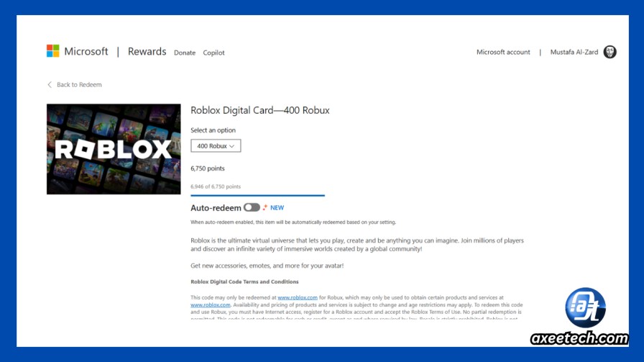Go back to Redeem page
The height and width of the screenshot is (362, 644).
coord(79,85)
